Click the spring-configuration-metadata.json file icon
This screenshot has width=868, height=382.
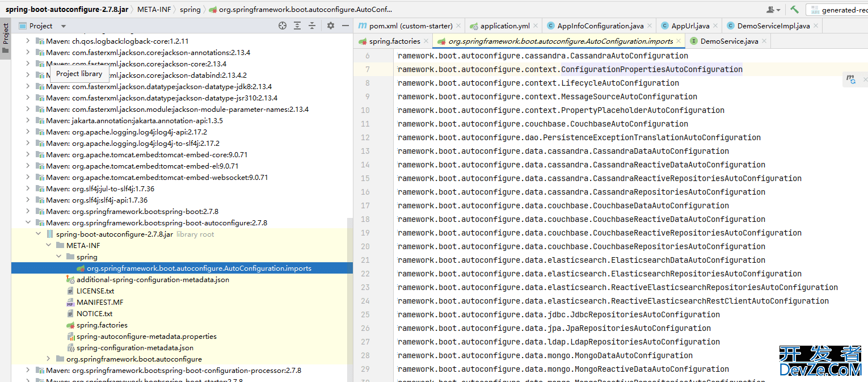[x=70, y=348]
